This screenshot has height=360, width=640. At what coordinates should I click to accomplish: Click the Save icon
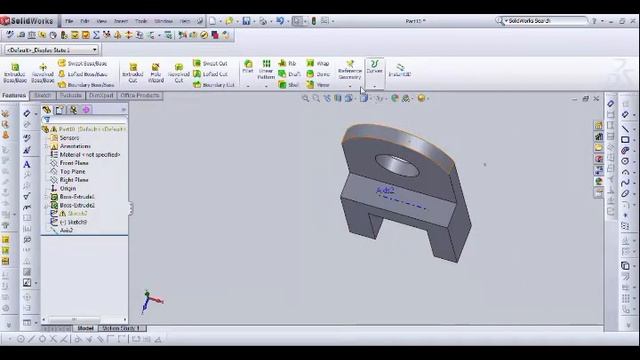tap(246, 21)
